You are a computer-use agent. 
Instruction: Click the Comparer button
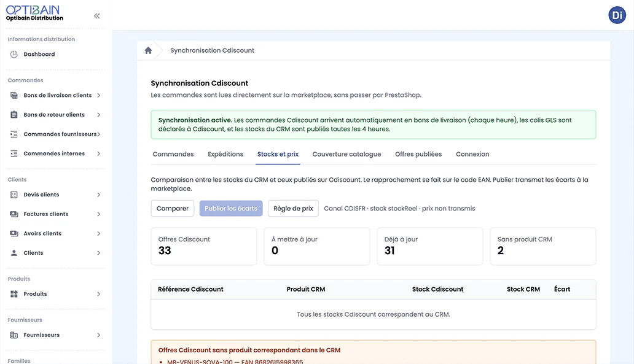(x=173, y=209)
